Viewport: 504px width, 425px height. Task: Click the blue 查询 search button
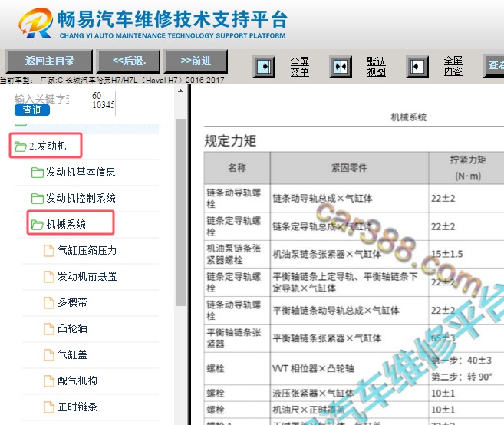(x=32, y=110)
